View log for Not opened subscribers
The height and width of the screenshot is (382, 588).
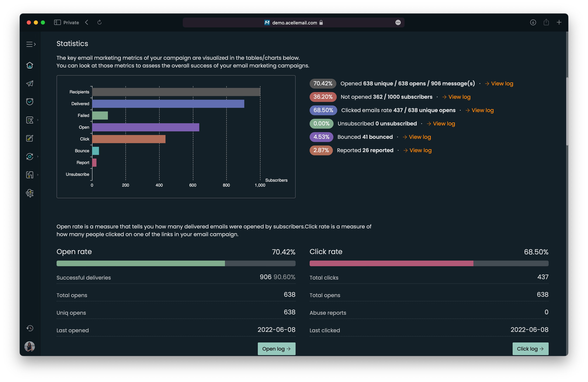pyautogui.click(x=456, y=97)
